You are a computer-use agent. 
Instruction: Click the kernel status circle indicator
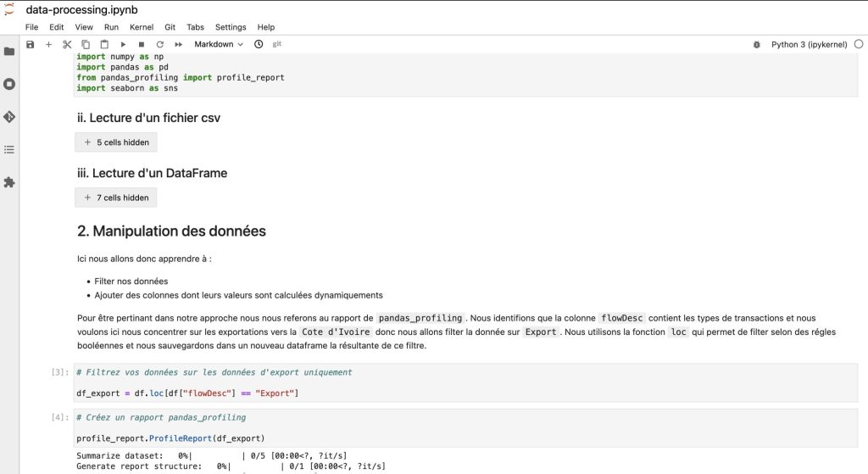coord(859,44)
